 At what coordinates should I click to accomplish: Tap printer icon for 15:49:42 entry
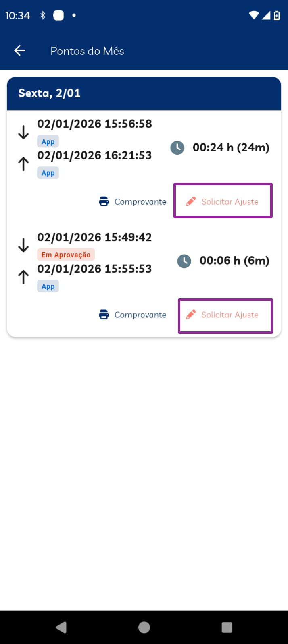104,315
